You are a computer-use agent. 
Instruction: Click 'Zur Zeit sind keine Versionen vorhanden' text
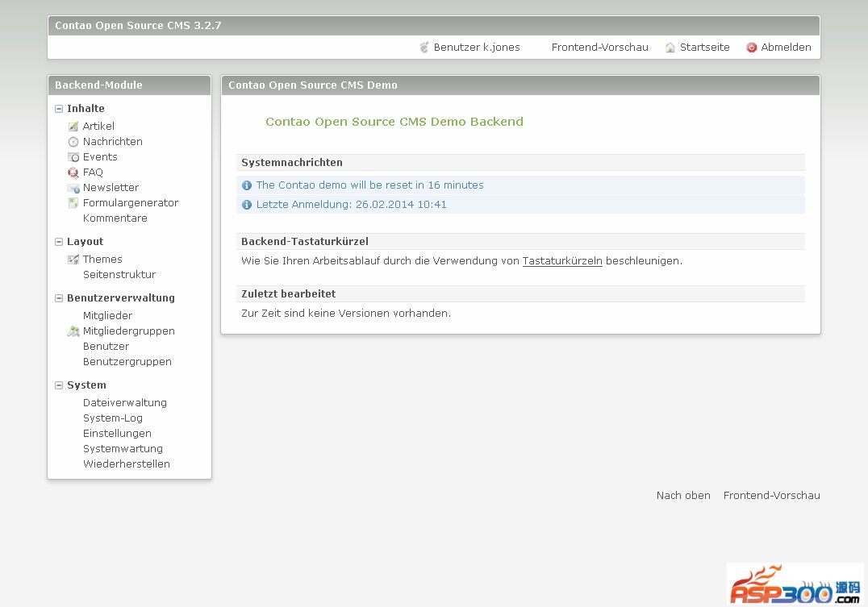pyautogui.click(x=346, y=314)
